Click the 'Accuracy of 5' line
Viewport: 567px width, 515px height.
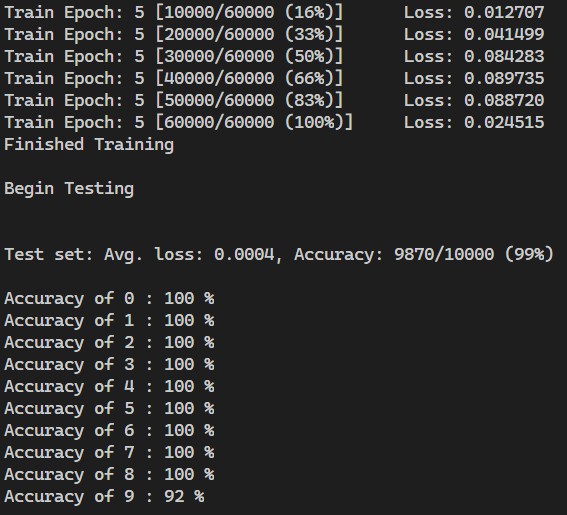coord(109,409)
